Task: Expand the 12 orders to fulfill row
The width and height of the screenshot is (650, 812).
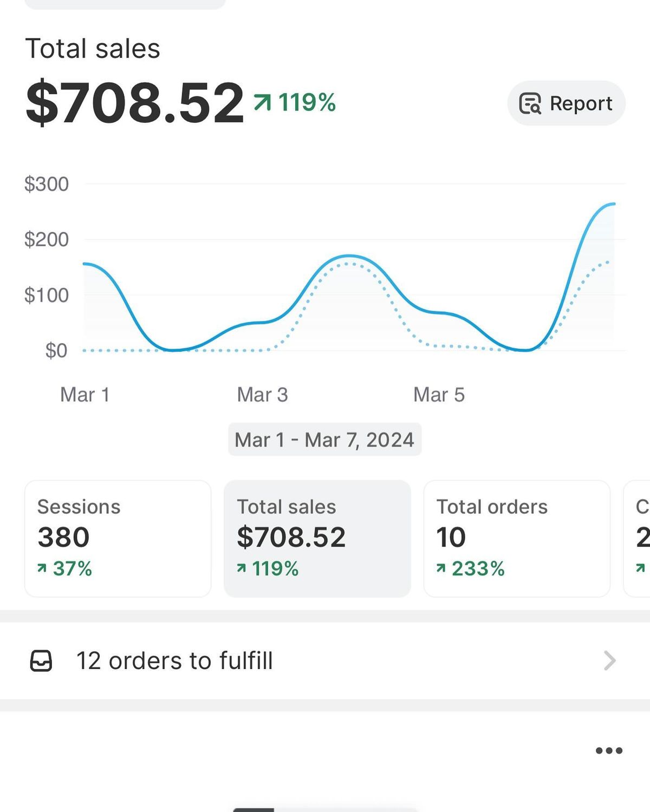Action: pos(325,660)
